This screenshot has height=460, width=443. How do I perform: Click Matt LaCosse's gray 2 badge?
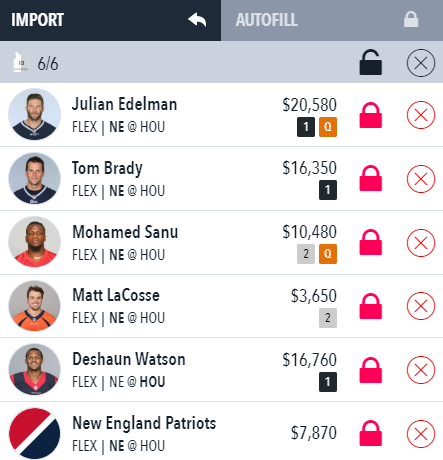coord(328,318)
